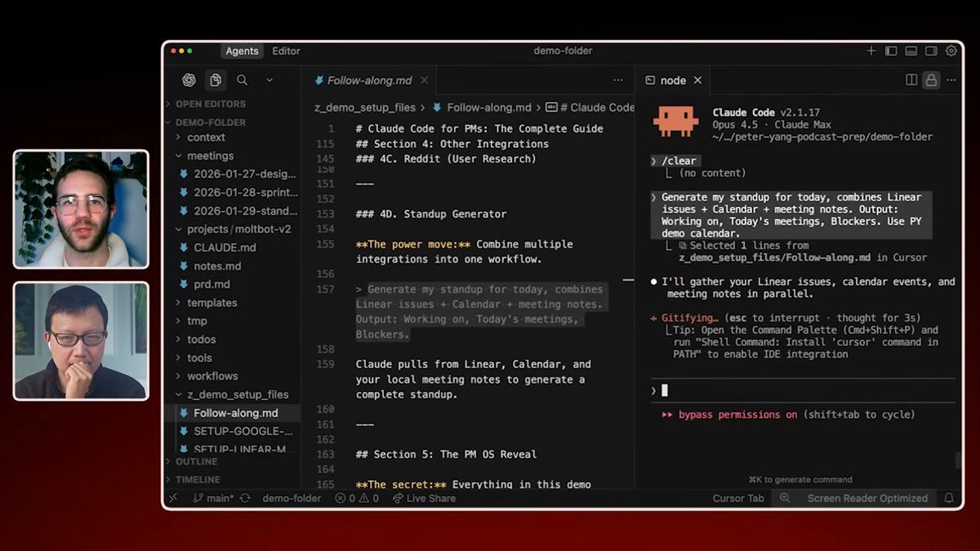Click the synchronize changes icon
Image resolution: width=980 pixels, height=551 pixels.
pyautogui.click(x=245, y=498)
